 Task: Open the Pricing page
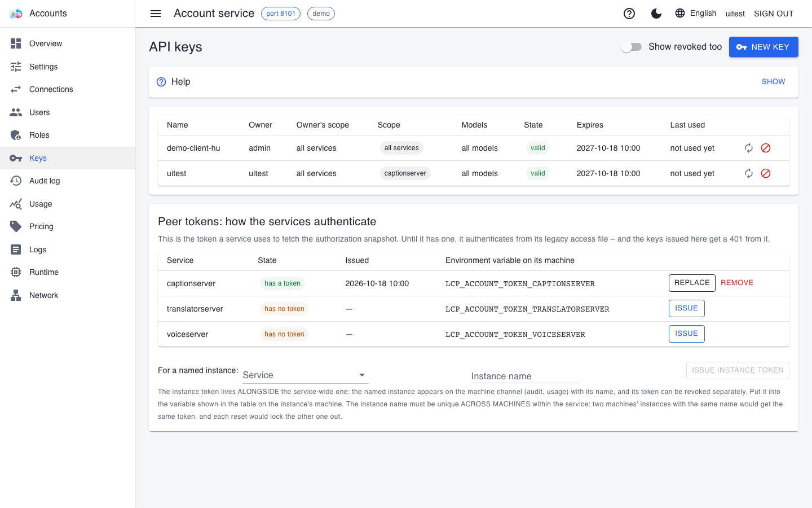[x=68, y=226]
